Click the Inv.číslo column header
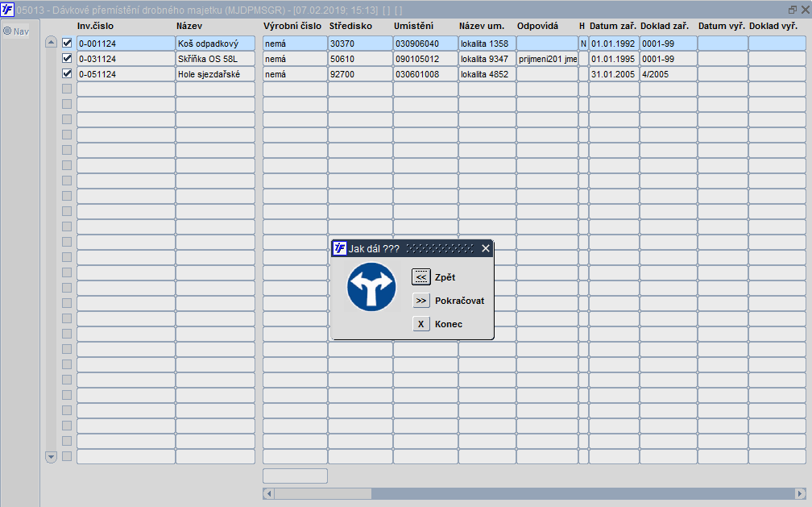812x507 pixels. (x=95, y=26)
